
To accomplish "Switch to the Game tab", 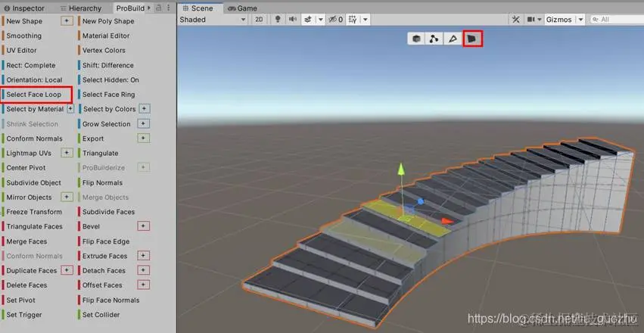I will [x=242, y=8].
